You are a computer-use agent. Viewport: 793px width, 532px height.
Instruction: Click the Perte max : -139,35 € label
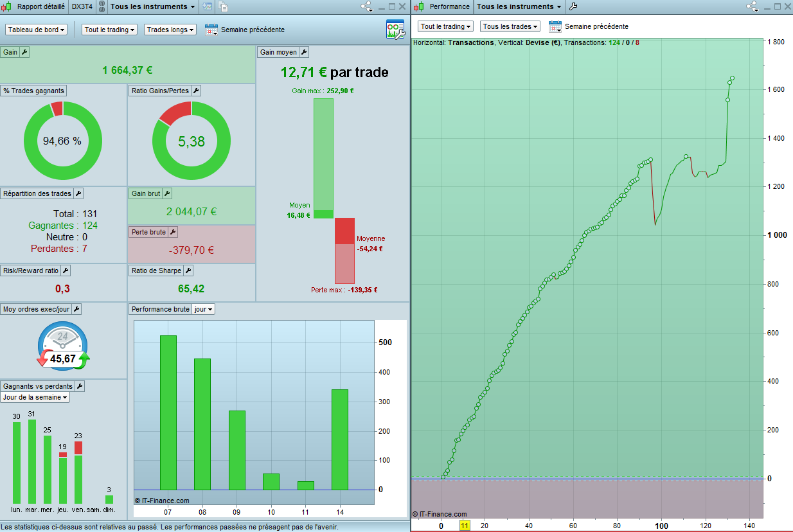pyautogui.click(x=344, y=290)
